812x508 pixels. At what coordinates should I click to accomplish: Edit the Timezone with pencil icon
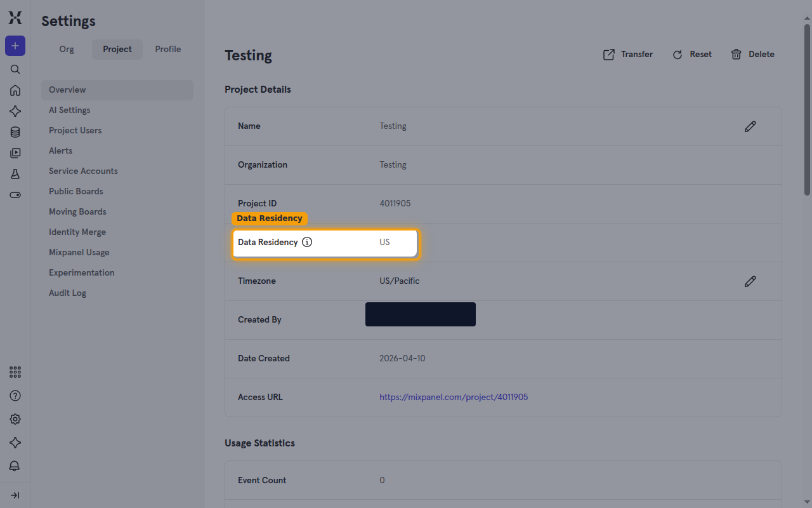click(750, 281)
